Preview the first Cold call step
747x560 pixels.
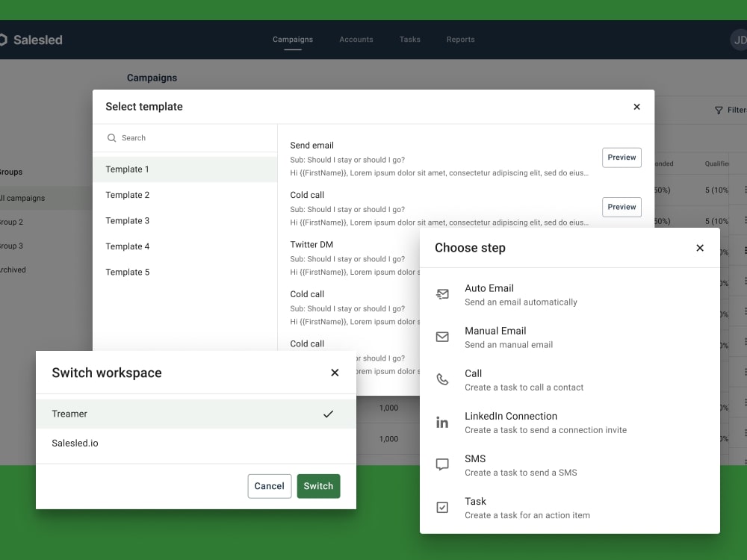pyautogui.click(x=622, y=207)
